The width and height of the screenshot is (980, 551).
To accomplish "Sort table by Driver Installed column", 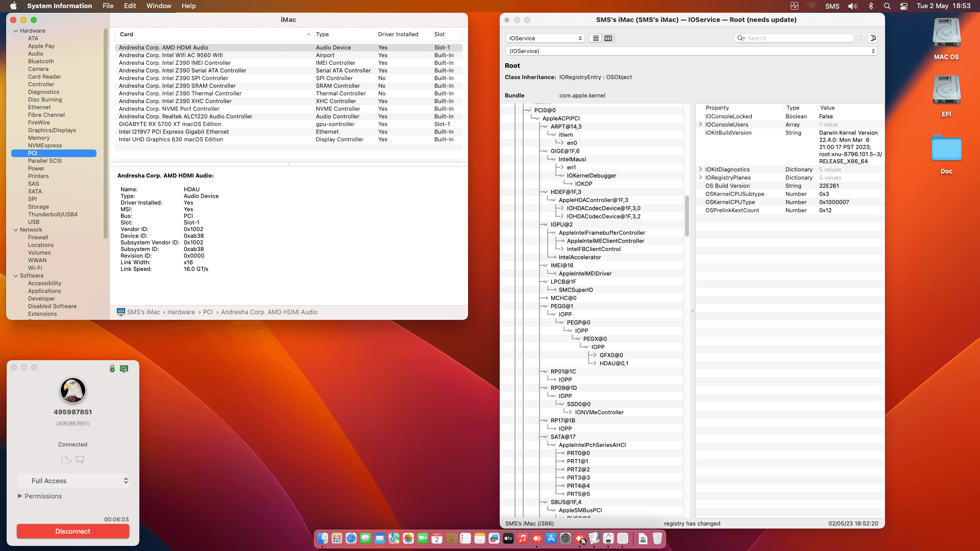I will click(404, 34).
